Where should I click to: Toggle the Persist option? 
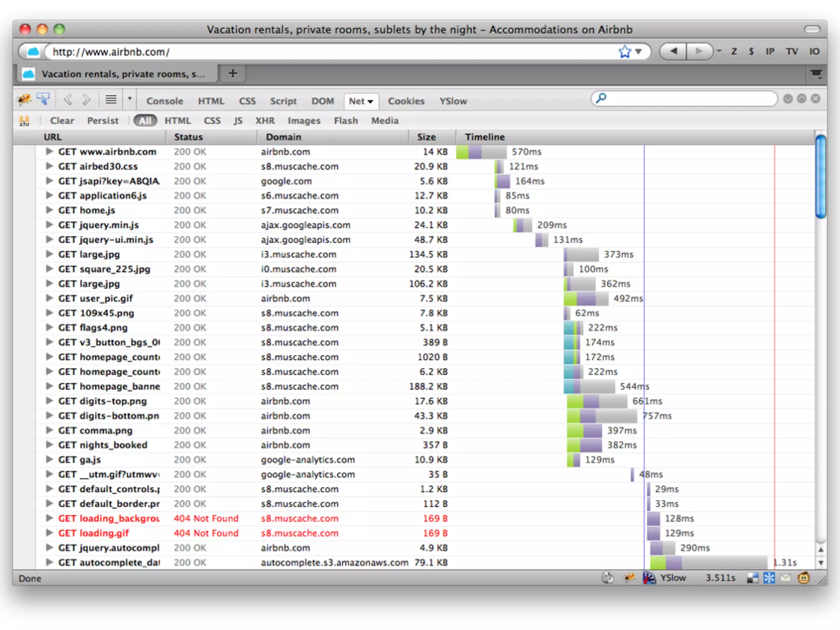coord(103,121)
